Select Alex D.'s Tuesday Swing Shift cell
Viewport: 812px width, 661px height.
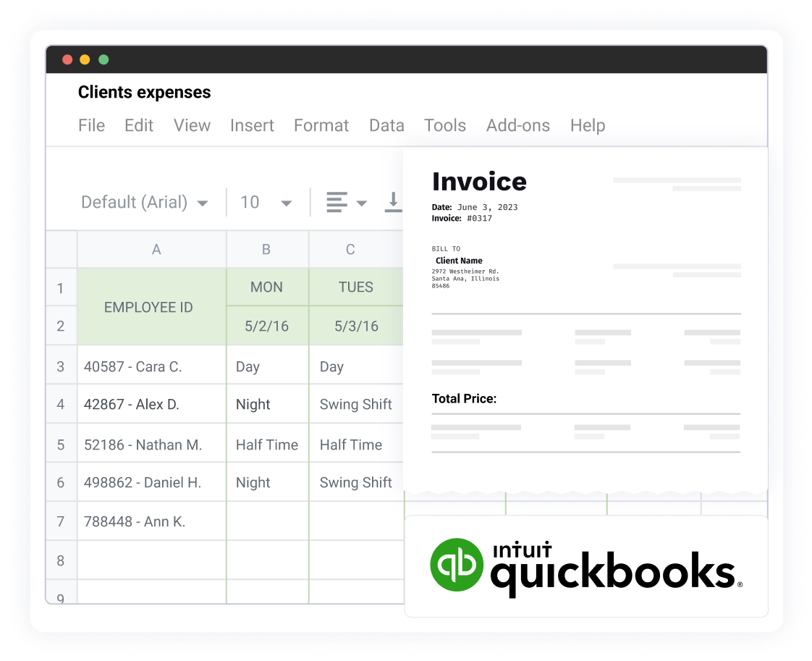356,404
